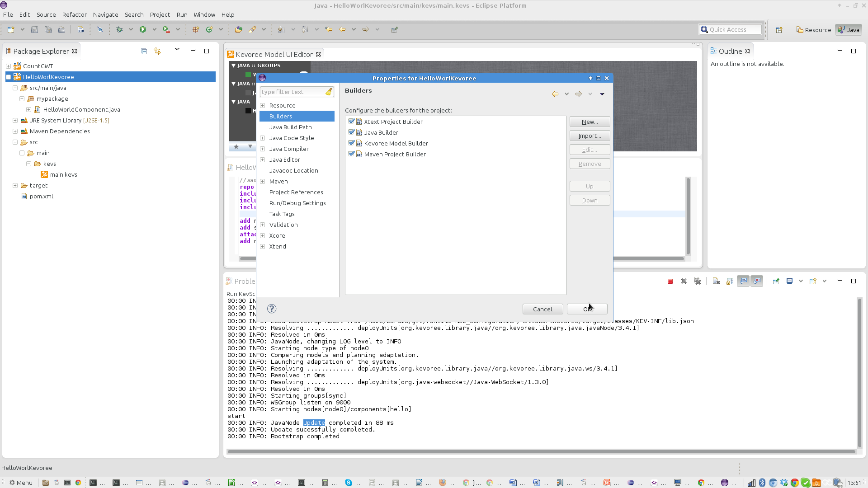868x488 pixels.
Task: Click Display Selected Console icon
Action: tap(789, 281)
